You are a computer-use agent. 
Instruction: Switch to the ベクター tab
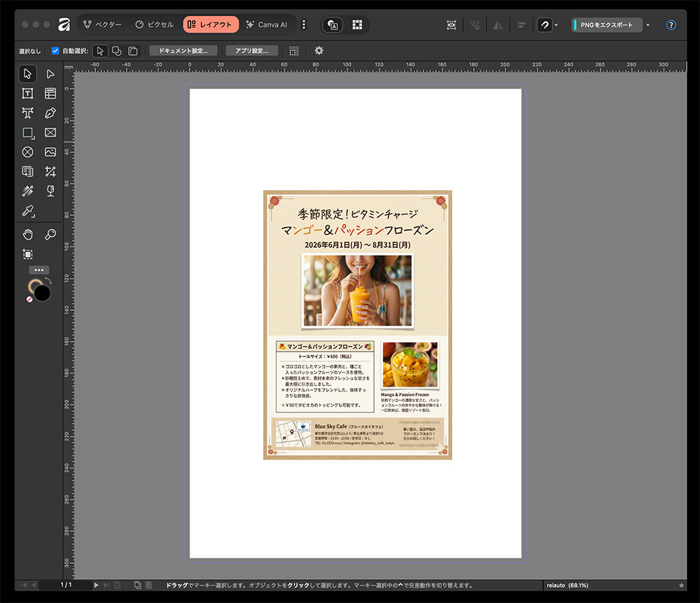[x=101, y=25]
